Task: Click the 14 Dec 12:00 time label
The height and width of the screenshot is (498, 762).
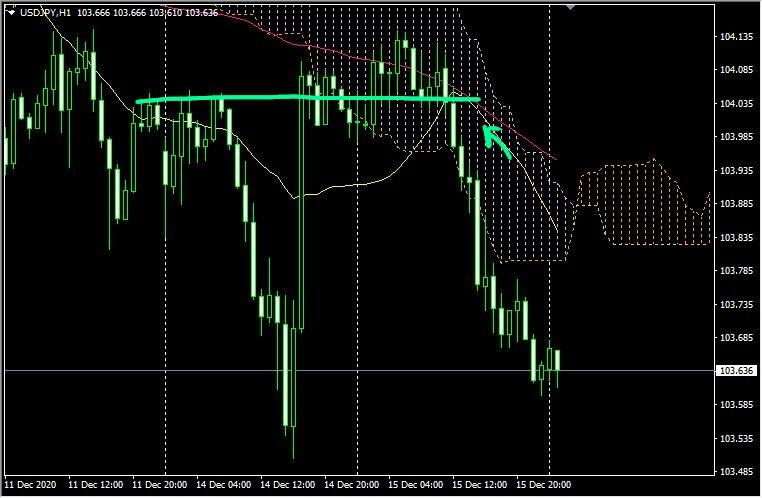Action: click(x=288, y=484)
